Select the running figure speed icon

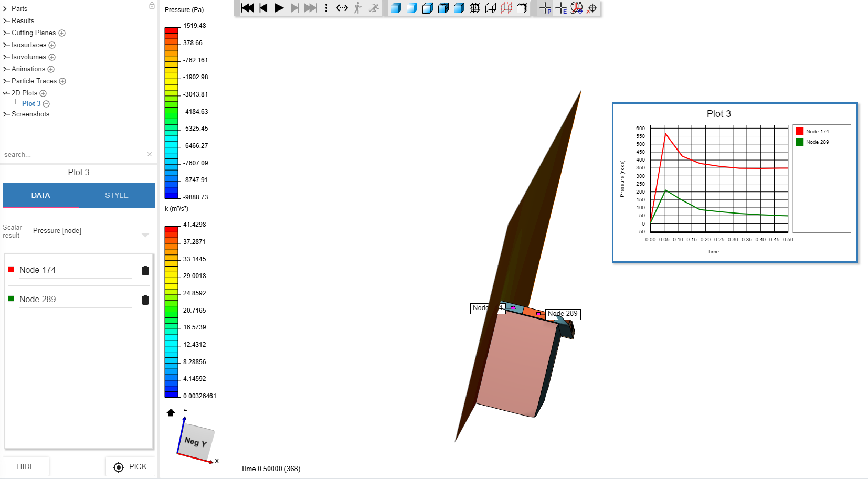point(374,8)
